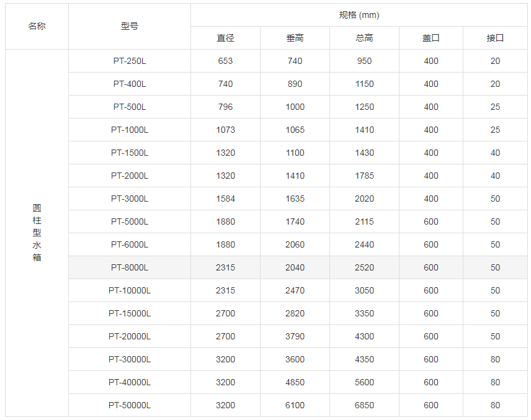531x420 pixels.
Task: Select the 圆柱型水箱 name cell
Action: pos(37,233)
